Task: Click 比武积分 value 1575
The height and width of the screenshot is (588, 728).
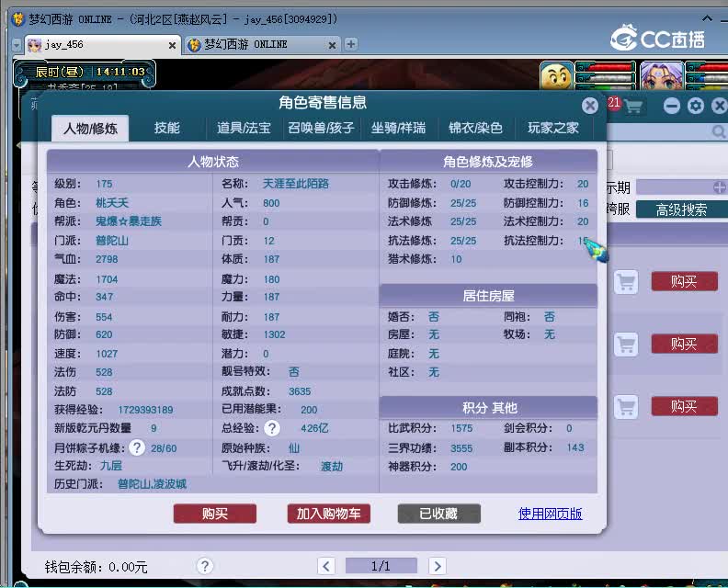Action: tap(461, 428)
